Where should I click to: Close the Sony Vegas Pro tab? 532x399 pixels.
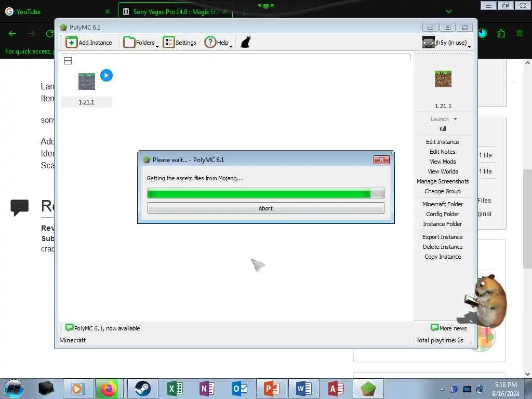[x=224, y=11]
